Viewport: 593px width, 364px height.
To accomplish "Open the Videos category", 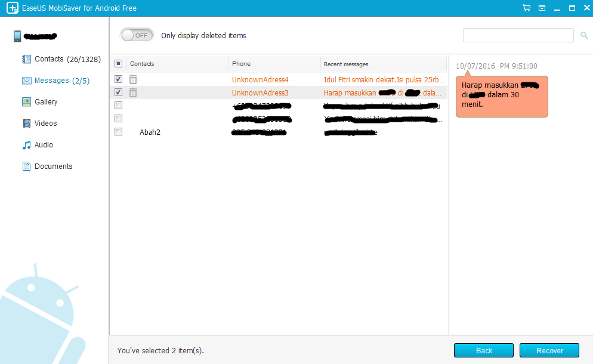I will pos(45,124).
